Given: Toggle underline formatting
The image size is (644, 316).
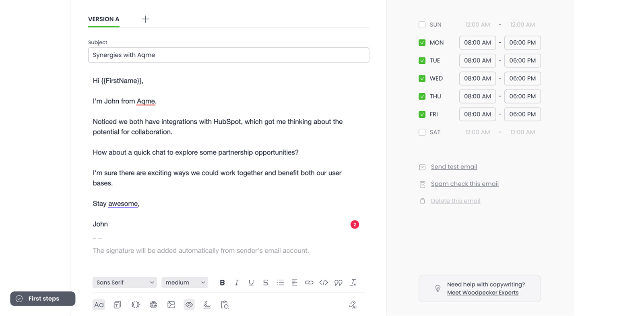Looking at the screenshot, I should click(251, 283).
